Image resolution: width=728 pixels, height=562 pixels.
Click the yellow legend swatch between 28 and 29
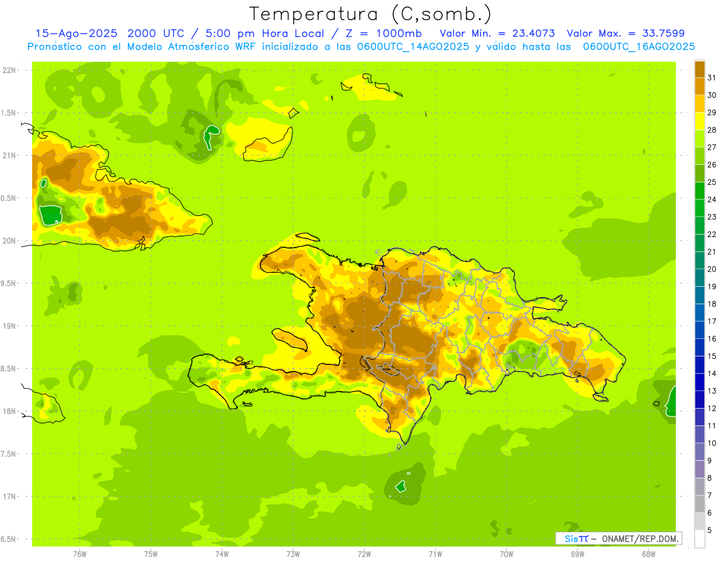click(699, 121)
